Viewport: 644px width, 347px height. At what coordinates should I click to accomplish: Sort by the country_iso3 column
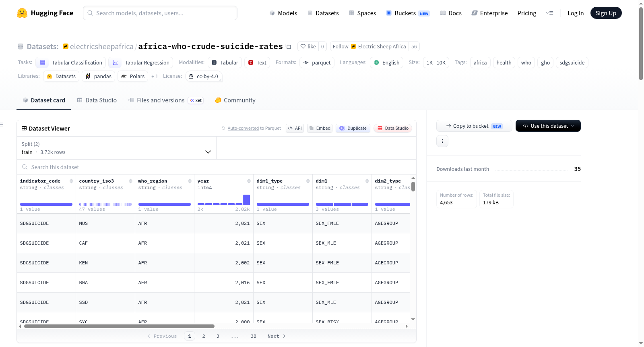point(130,181)
